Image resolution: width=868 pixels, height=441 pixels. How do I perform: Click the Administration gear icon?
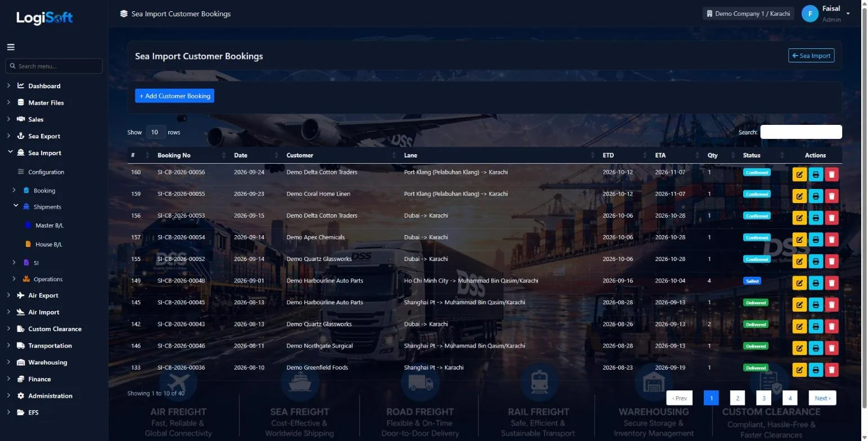tap(21, 395)
